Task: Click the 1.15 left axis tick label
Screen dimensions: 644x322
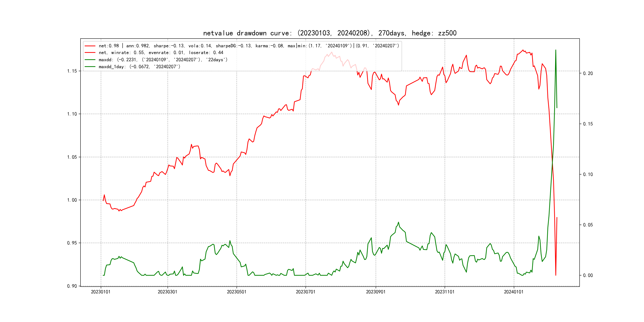Action: (x=72, y=71)
